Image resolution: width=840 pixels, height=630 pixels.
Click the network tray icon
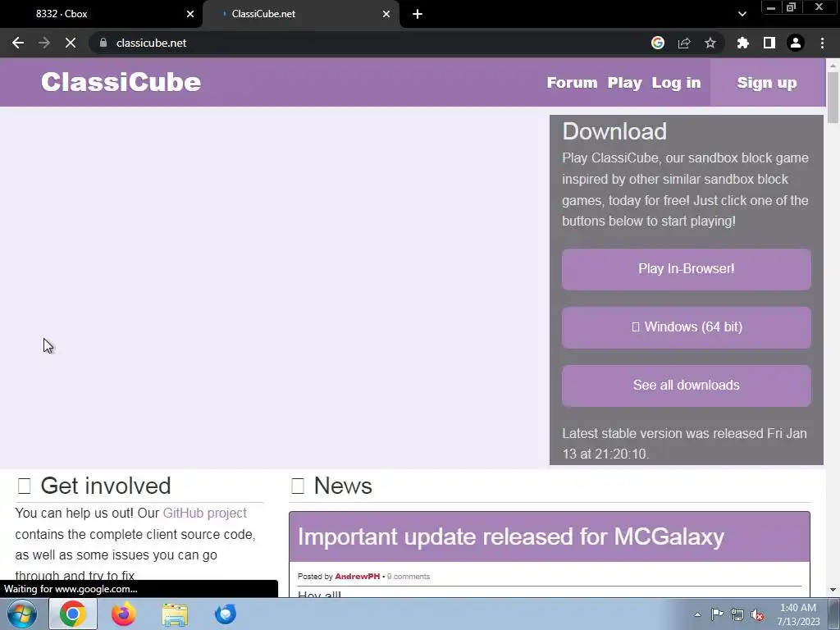(x=737, y=615)
